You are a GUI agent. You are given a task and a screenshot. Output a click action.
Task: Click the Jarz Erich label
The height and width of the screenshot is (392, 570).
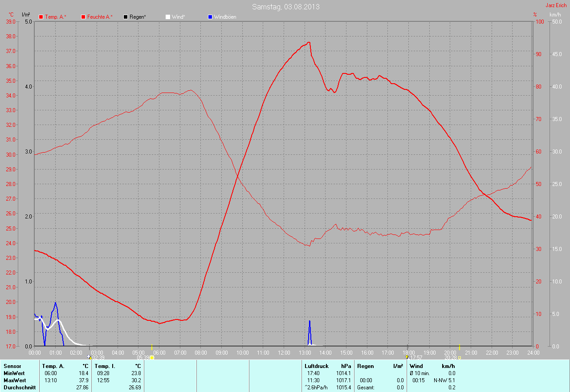[556, 5]
